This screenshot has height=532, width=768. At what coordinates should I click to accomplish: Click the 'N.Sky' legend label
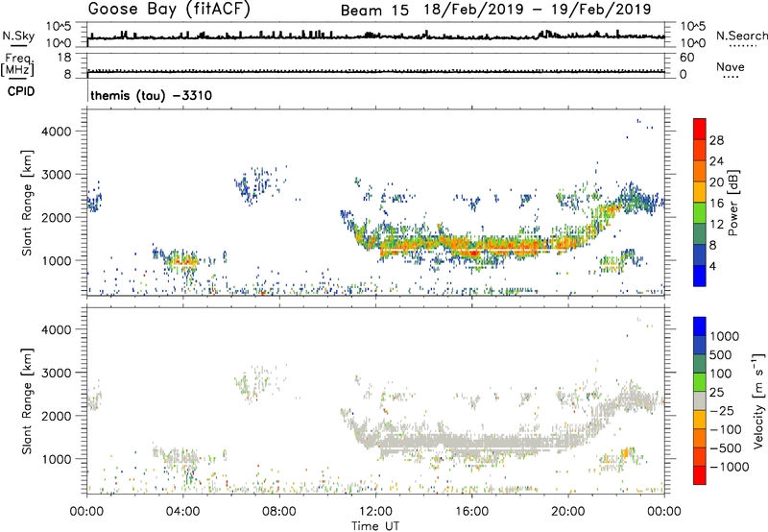(18, 36)
